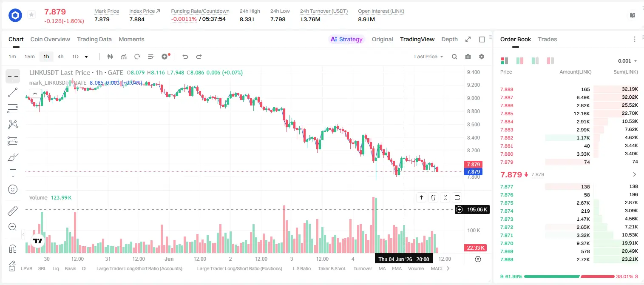Open the Last Price dropdown
The height and width of the screenshot is (285, 644).
point(428,57)
